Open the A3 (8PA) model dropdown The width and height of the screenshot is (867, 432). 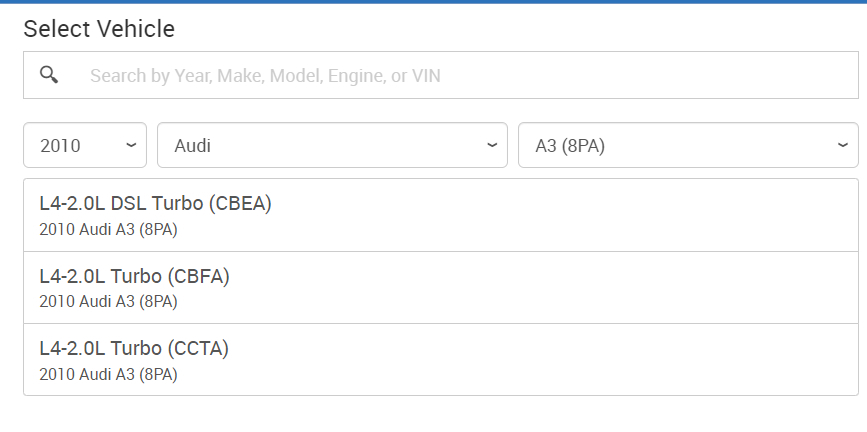coord(687,145)
